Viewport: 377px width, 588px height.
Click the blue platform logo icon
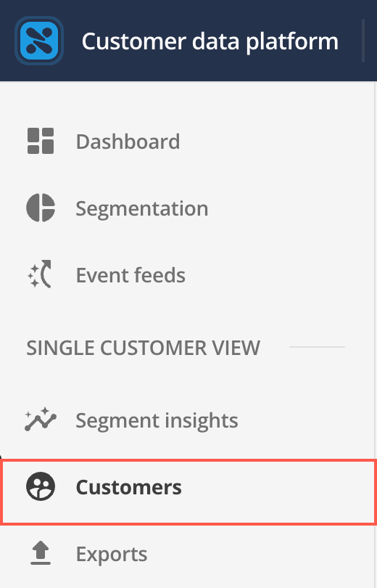tap(39, 41)
